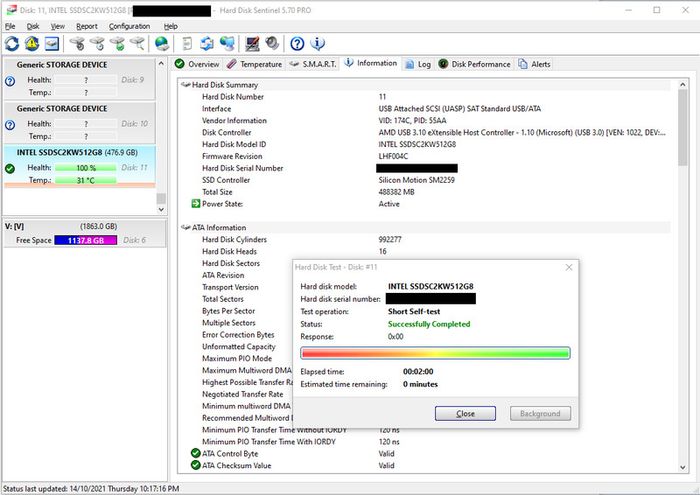Collapse the ATA Information section

point(185,227)
